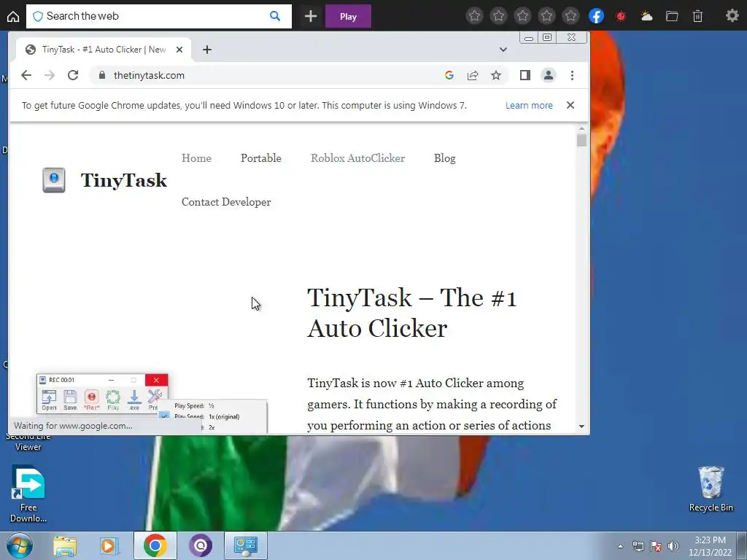747x560 pixels.
Task: Open Chrome profile menu
Action: click(x=549, y=75)
